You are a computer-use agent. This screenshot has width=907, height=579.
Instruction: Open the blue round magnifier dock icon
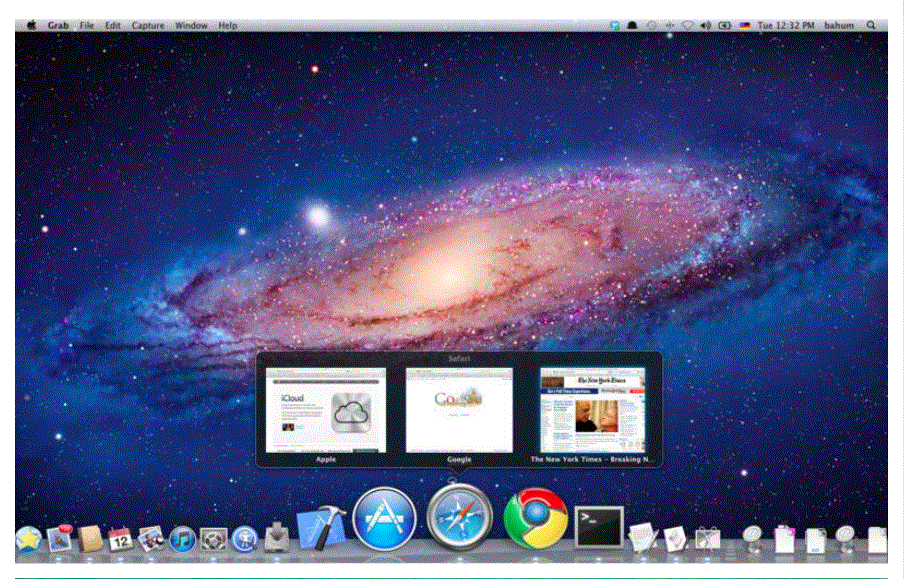tap(245, 540)
